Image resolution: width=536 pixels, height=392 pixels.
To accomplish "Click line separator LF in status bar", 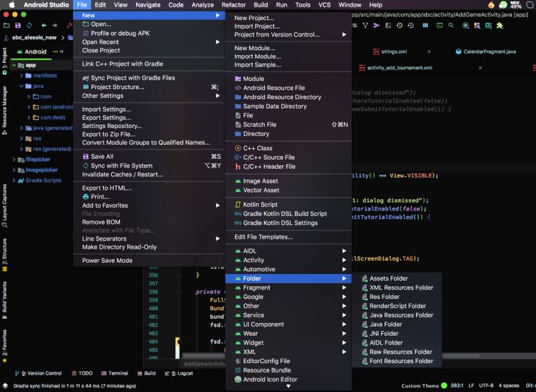I will point(471,385).
